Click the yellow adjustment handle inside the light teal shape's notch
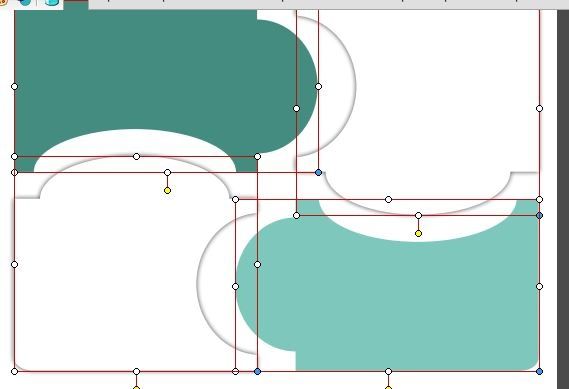The width and height of the screenshot is (569, 389). coord(418,233)
